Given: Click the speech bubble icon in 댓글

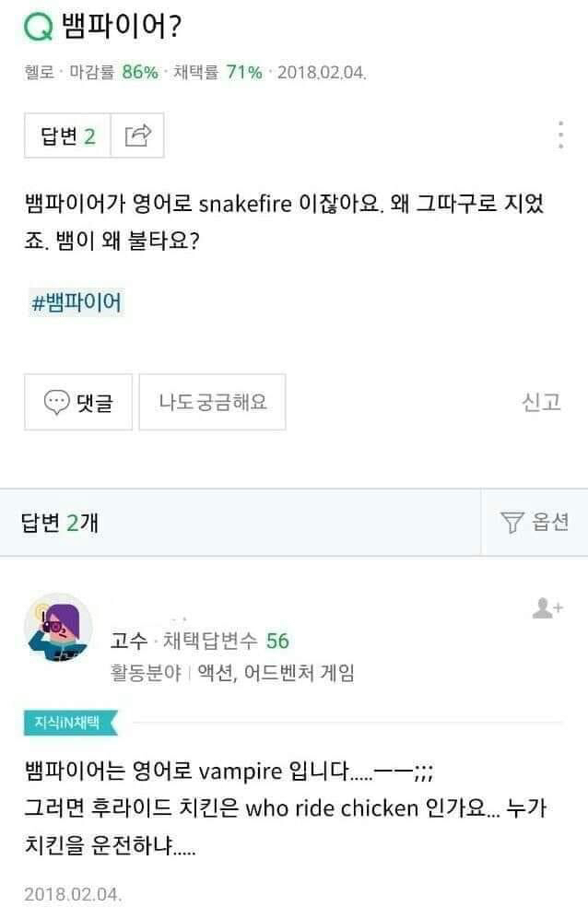Looking at the screenshot, I should tap(56, 402).
